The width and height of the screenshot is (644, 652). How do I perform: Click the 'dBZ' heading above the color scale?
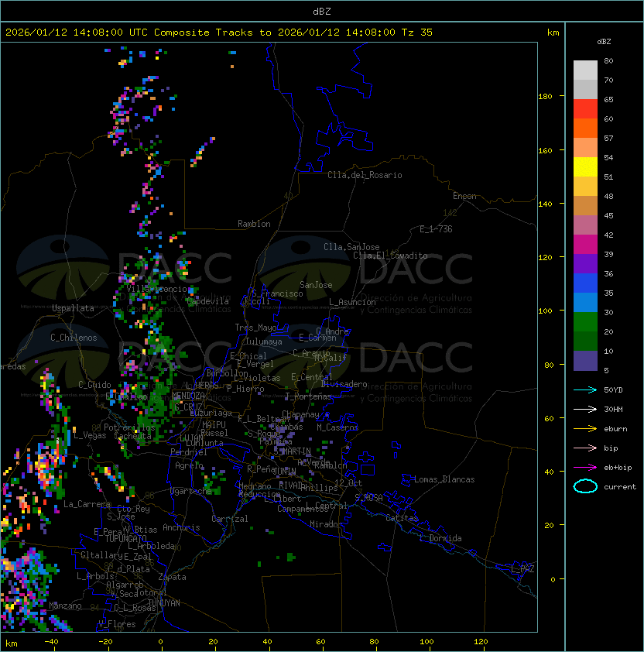coord(604,42)
